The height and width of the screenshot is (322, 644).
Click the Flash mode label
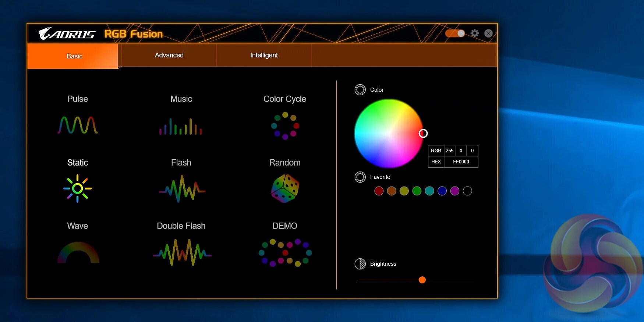[x=181, y=163]
